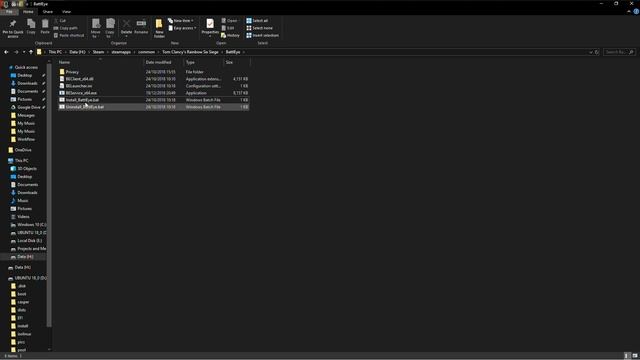Open the File tab
The image size is (640, 360).
pyautogui.click(x=9, y=11)
